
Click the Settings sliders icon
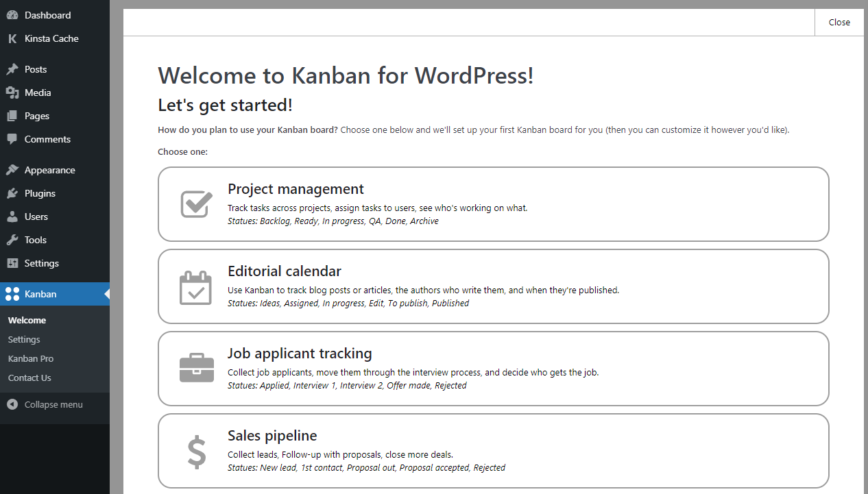12,263
